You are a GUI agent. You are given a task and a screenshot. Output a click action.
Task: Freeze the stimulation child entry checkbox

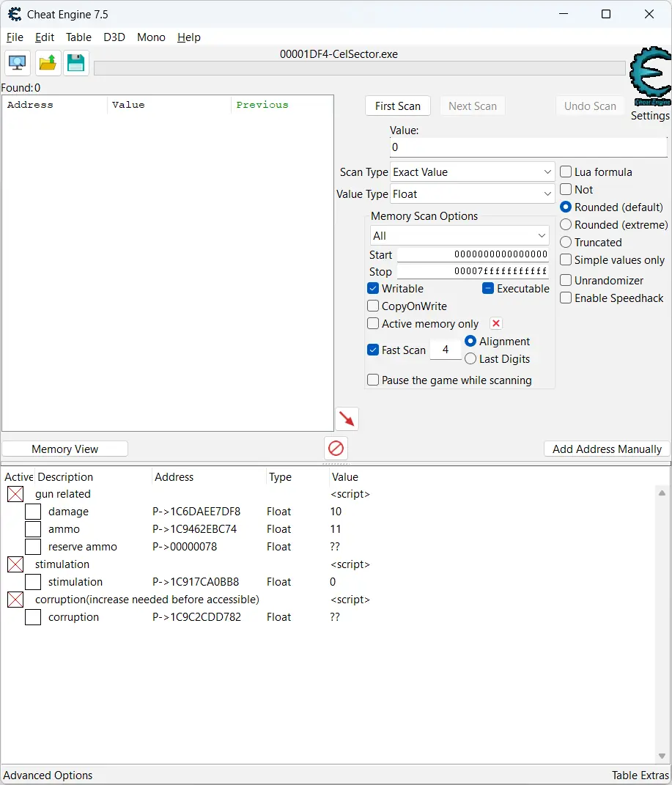click(x=33, y=582)
